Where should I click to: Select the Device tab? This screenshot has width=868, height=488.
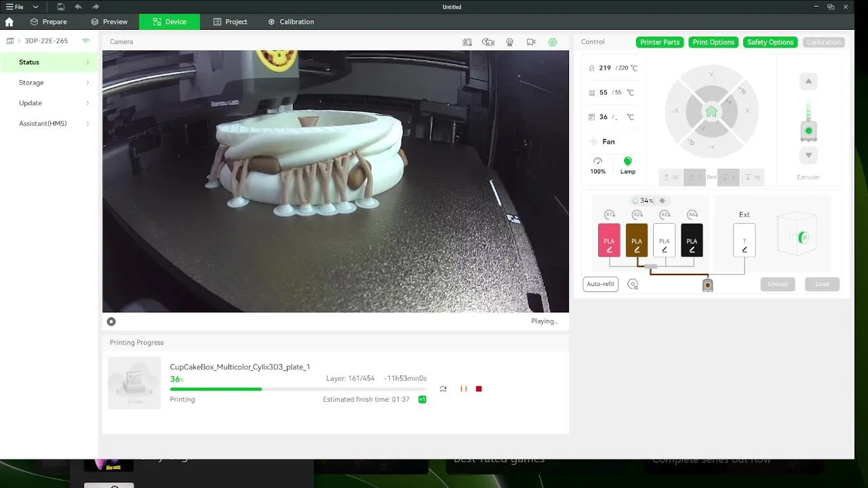coord(170,22)
